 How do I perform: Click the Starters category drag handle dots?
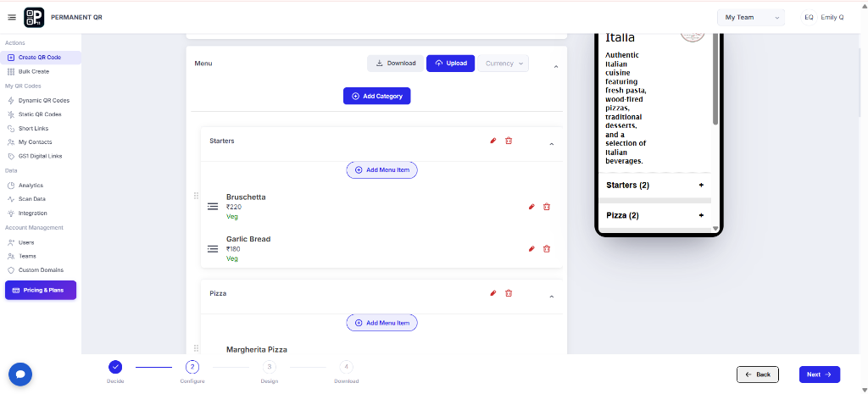196,196
